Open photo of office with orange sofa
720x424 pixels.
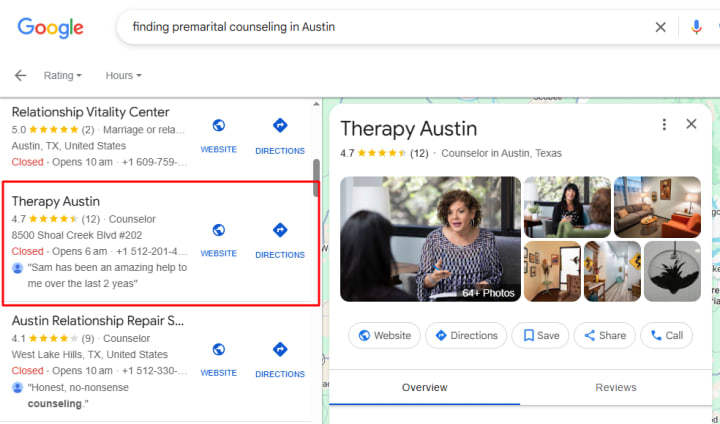(x=658, y=207)
